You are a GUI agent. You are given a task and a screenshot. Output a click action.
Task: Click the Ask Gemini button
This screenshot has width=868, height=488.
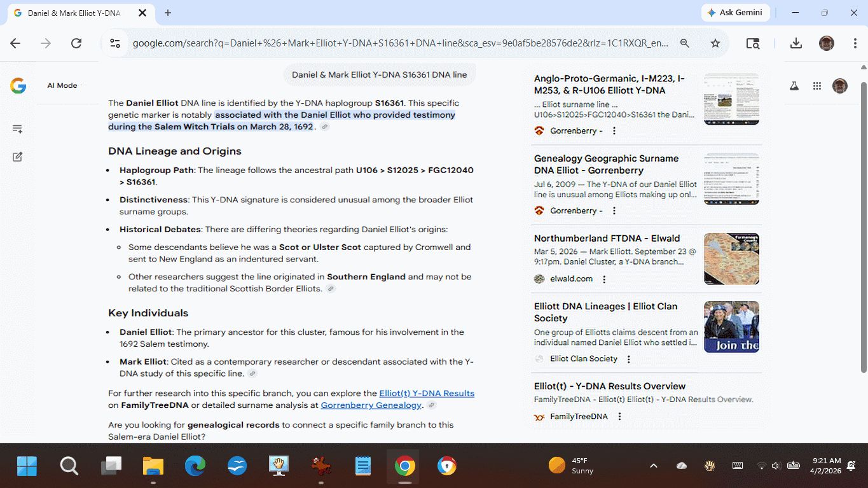pos(736,13)
